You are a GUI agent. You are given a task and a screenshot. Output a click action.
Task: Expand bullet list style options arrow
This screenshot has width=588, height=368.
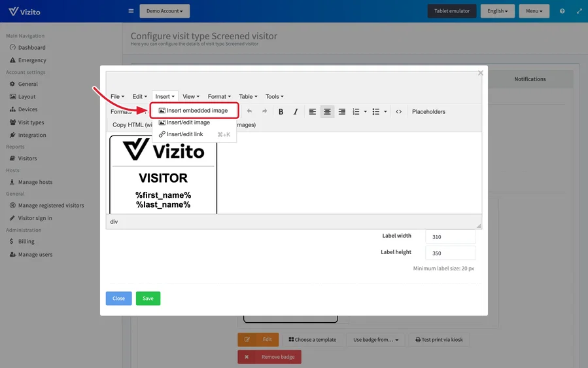pos(385,111)
